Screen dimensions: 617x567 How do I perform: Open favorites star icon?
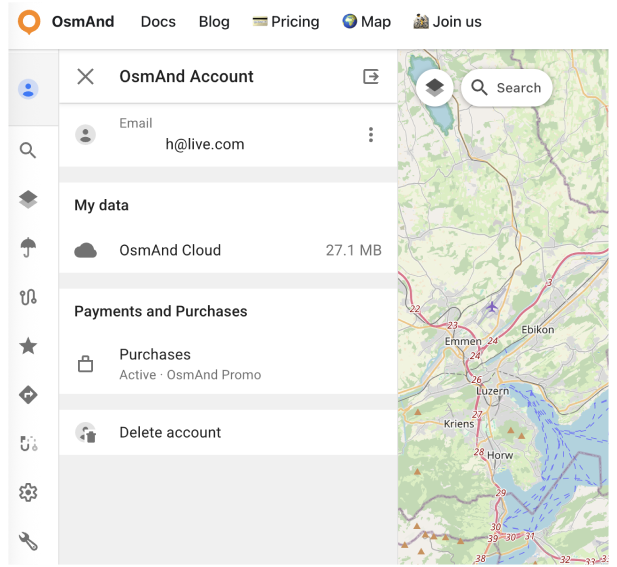[28, 346]
